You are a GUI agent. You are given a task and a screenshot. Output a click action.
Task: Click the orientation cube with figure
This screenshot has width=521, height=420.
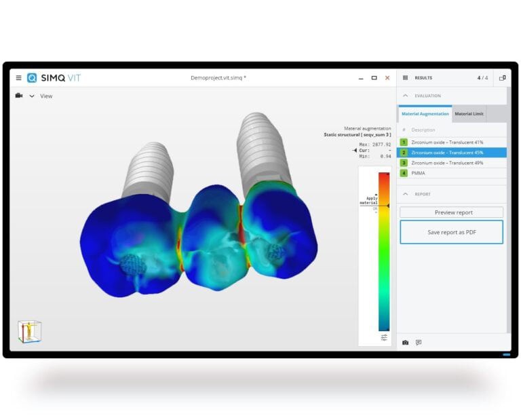coord(30,331)
